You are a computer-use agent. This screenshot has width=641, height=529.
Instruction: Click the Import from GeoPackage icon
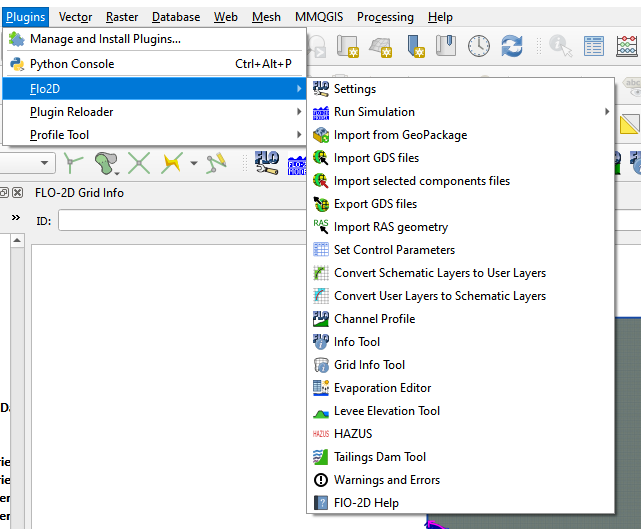[321, 135]
